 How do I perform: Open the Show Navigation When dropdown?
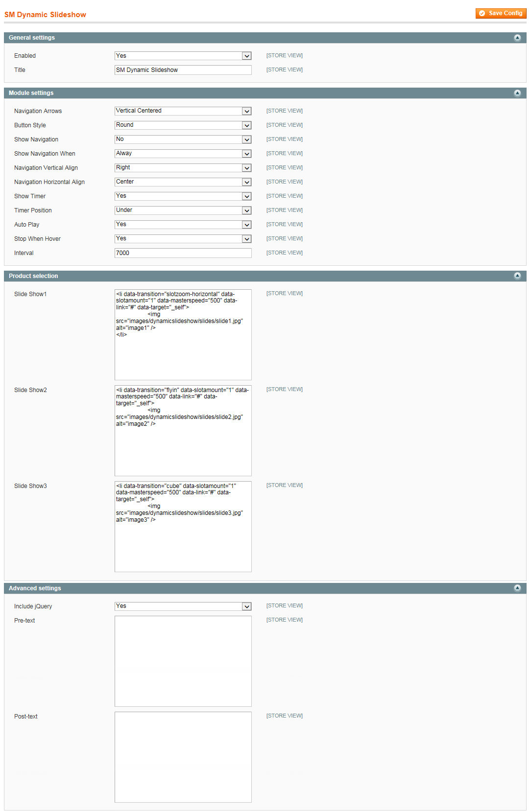[x=183, y=154]
